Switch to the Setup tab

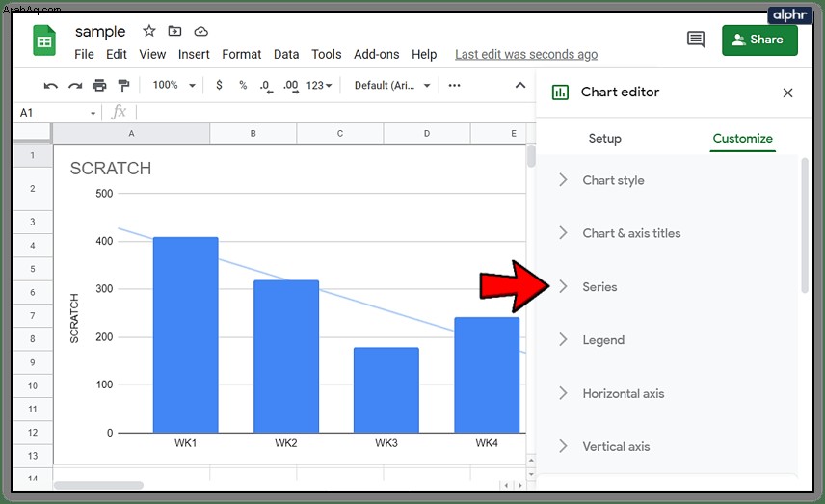click(x=604, y=139)
